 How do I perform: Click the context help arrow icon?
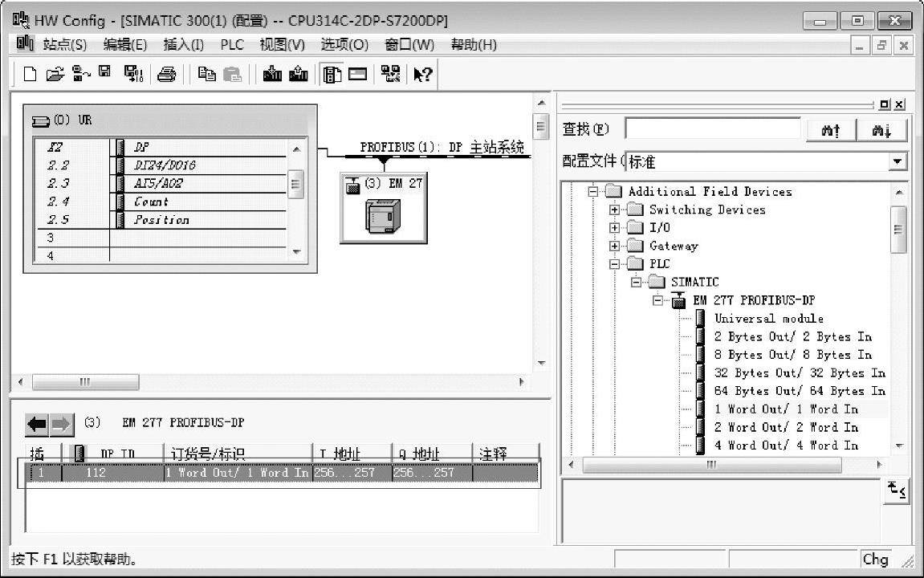point(422,74)
